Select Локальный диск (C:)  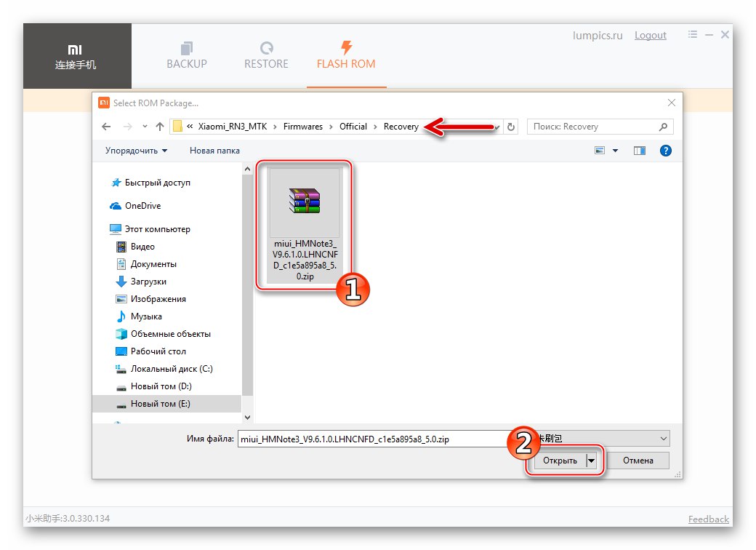172,369
